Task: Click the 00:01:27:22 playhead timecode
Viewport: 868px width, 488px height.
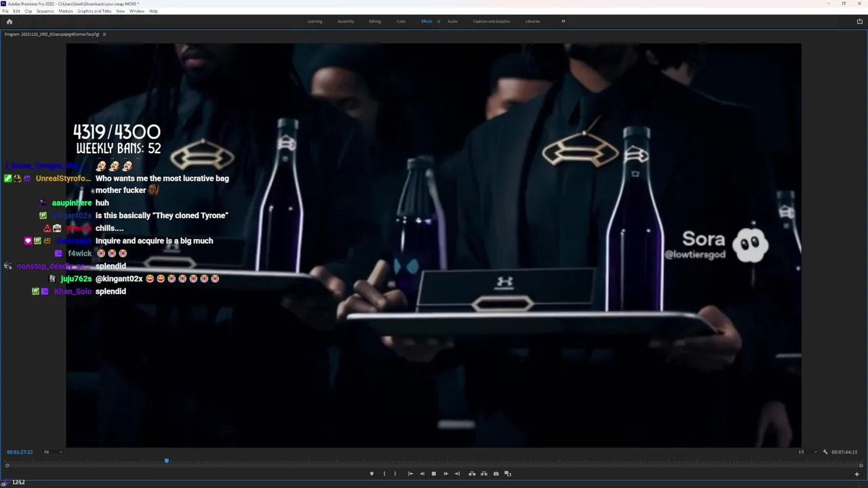Action: 20,452
